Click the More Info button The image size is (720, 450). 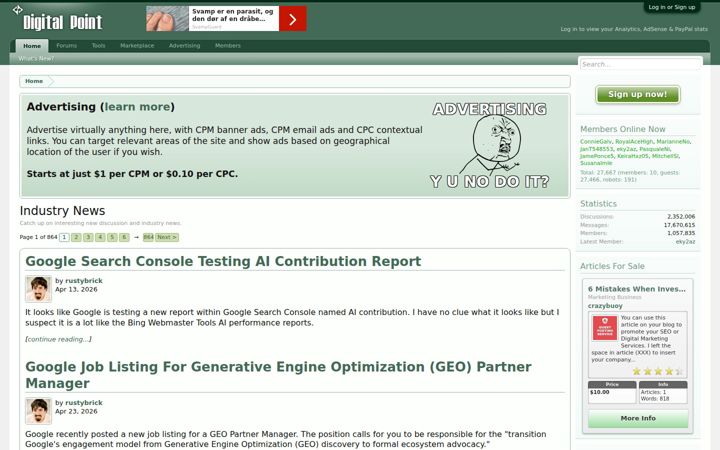[638, 418]
